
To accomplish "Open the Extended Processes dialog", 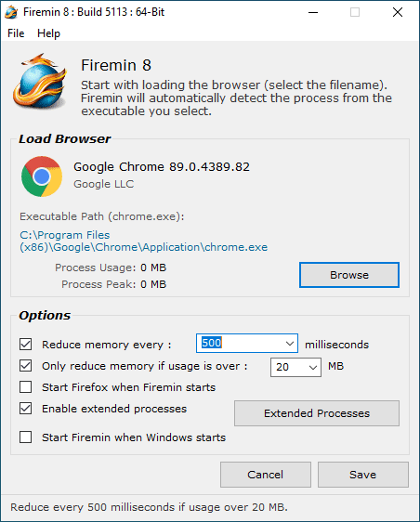I will 317,413.
